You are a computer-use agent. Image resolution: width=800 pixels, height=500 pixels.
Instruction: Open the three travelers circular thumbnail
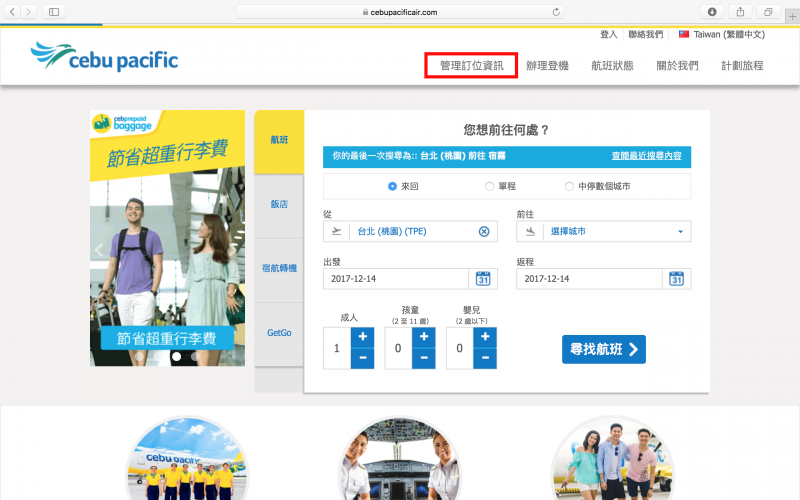pyautogui.click(x=612, y=459)
